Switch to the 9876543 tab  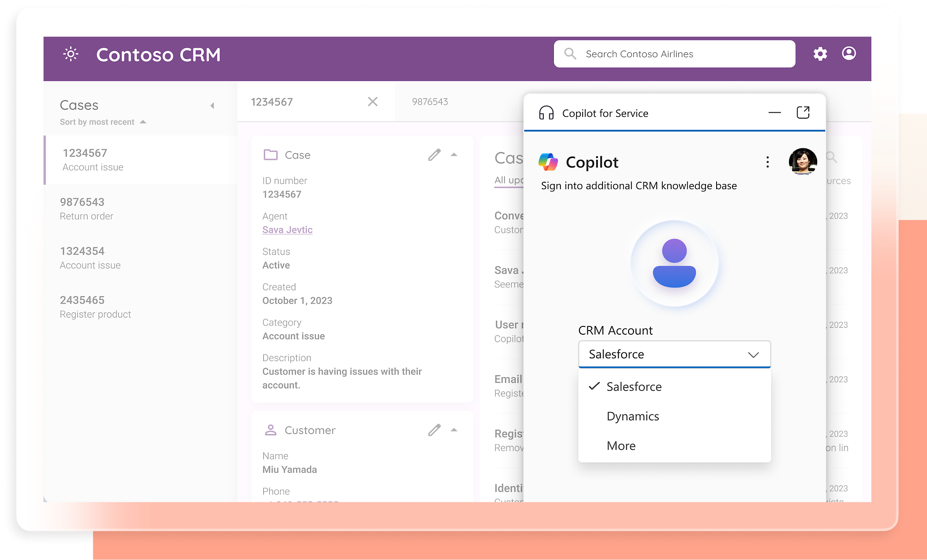[x=430, y=102]
